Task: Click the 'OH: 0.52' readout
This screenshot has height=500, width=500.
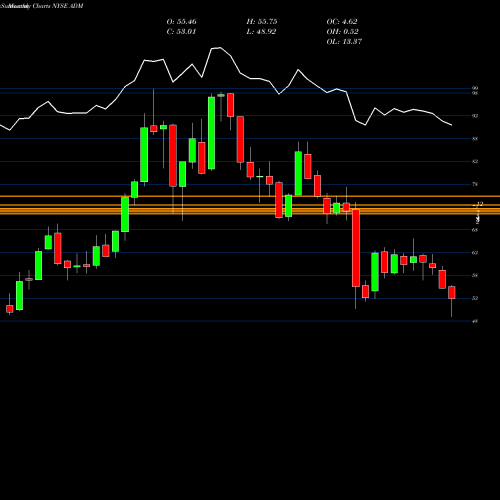Action: click(x=342, y=32)
